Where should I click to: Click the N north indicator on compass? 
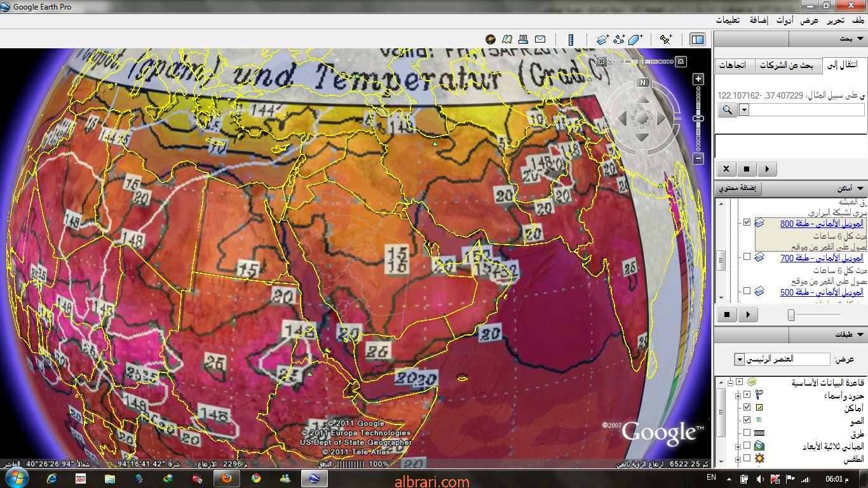click(643, 82)
